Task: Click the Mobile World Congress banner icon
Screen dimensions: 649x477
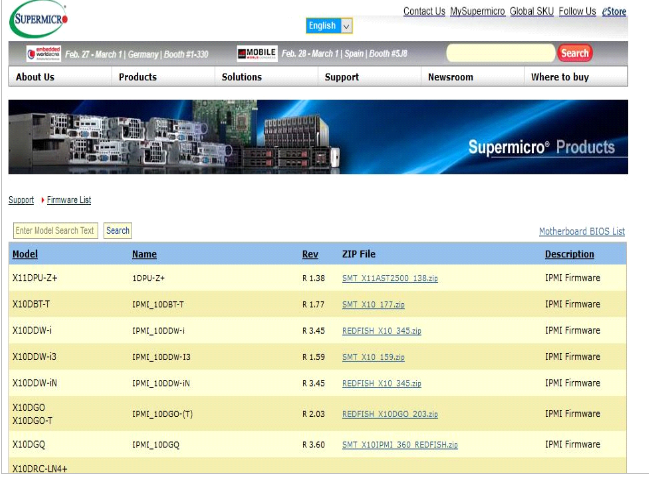Action: point(257,53)
